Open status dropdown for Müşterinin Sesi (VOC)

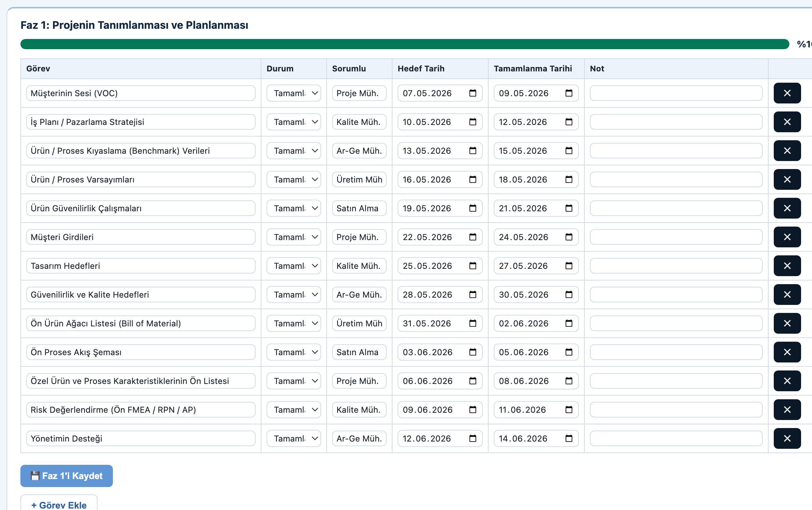click(x=294, y=93)
